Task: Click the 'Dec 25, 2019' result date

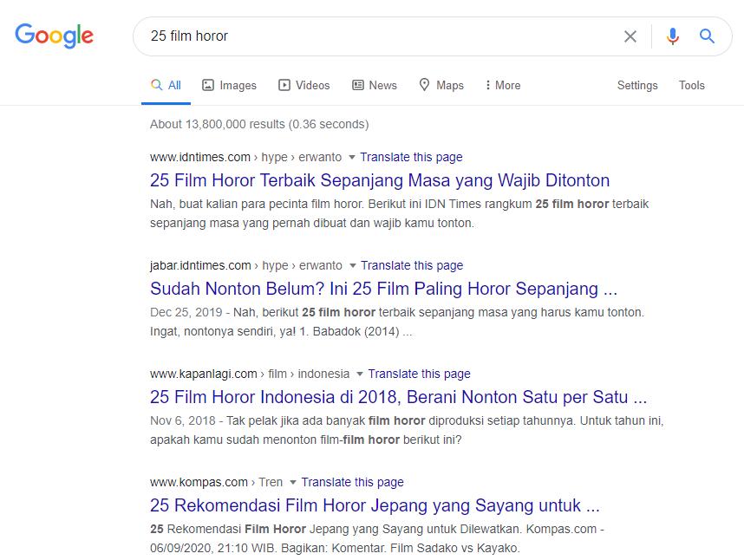Action: click(186, 312)
